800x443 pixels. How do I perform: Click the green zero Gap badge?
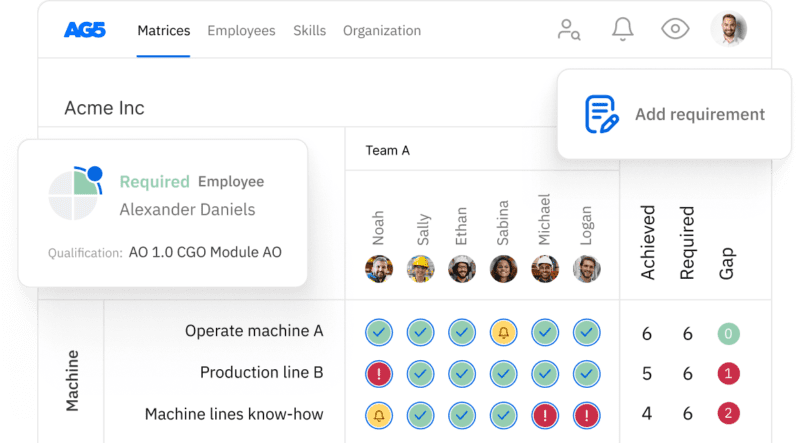728,334
